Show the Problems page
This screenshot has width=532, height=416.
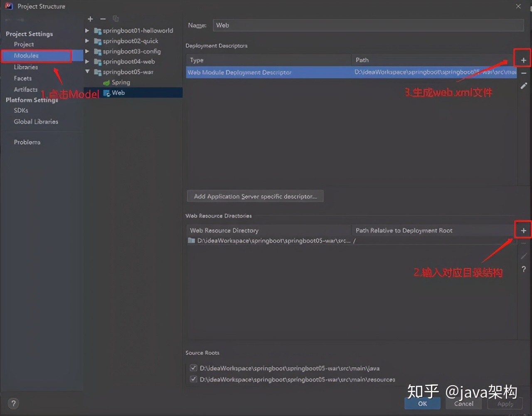(27, 142)
